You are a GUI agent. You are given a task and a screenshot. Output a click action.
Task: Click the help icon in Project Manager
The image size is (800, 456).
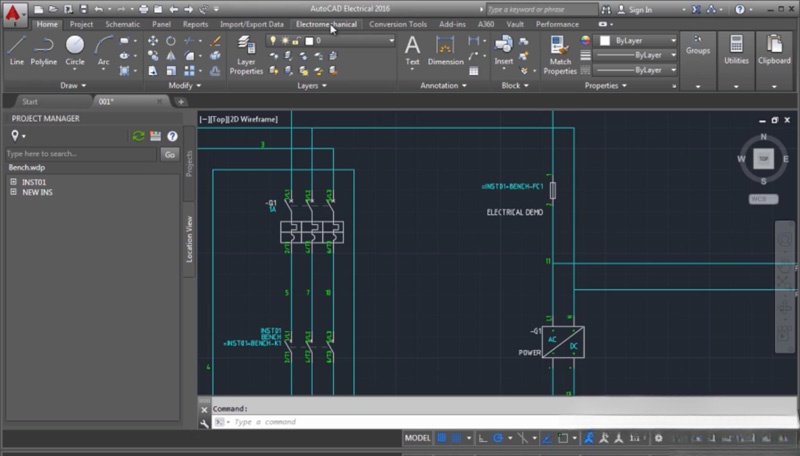point(172,136)
